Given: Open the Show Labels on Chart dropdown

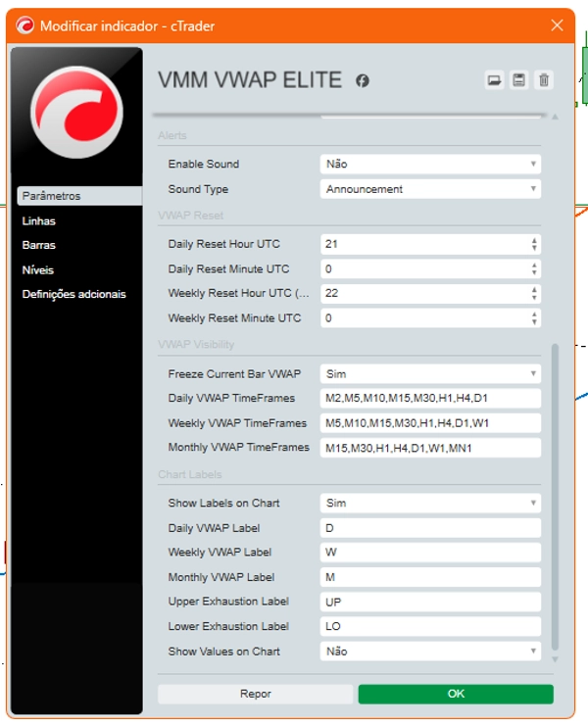Looking at the screenshot, I should tap(430, 503).
